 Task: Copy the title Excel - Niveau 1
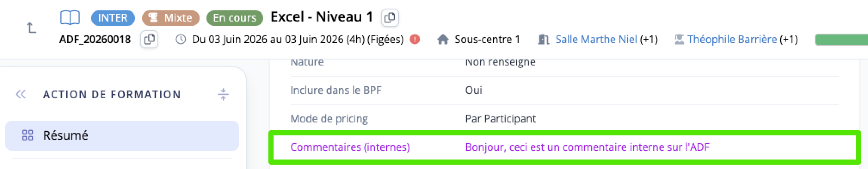[x=390, y=18]
